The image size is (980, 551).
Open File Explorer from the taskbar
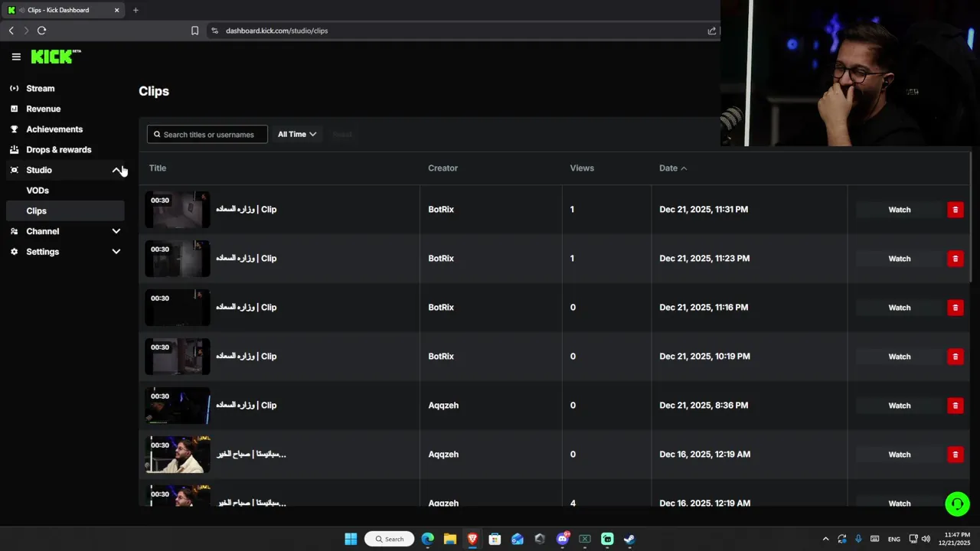[x=450, y=539]
